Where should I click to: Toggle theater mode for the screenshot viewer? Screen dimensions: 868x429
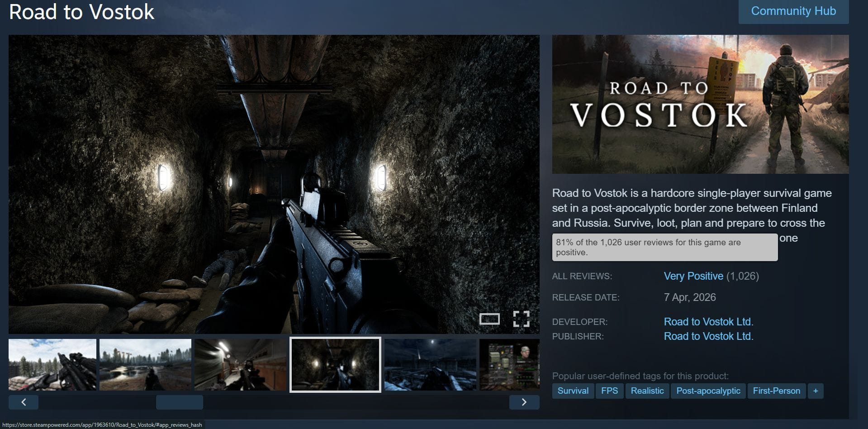click(x=489, y=319)
